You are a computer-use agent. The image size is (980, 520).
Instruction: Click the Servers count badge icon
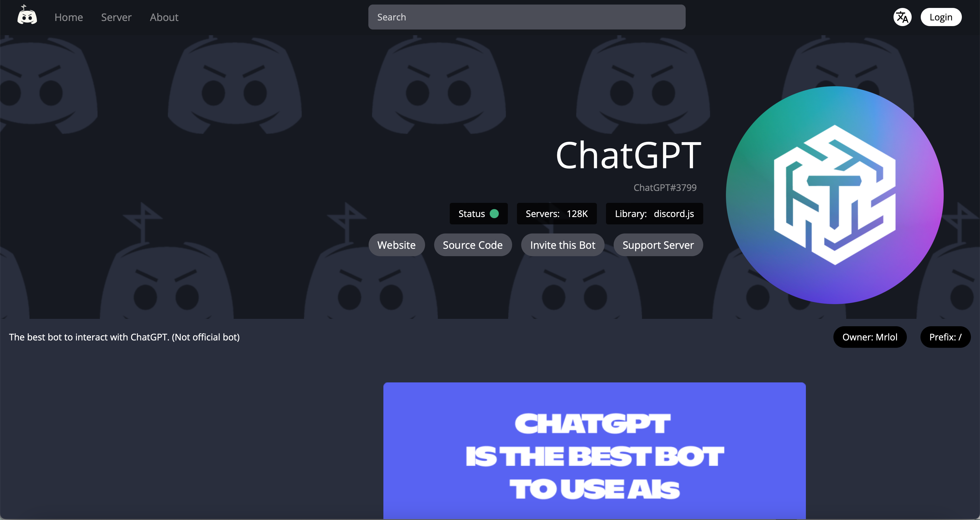click(557, 213)
